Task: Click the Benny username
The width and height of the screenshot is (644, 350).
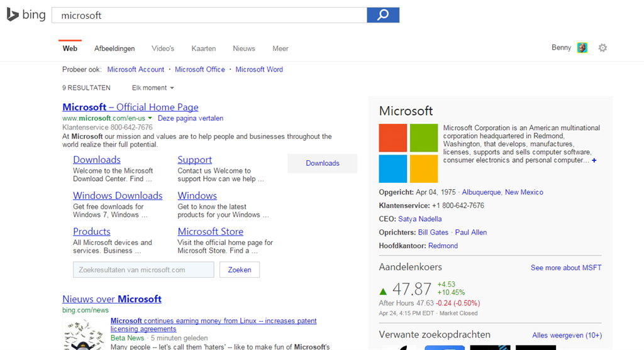Action: (561, 48)
